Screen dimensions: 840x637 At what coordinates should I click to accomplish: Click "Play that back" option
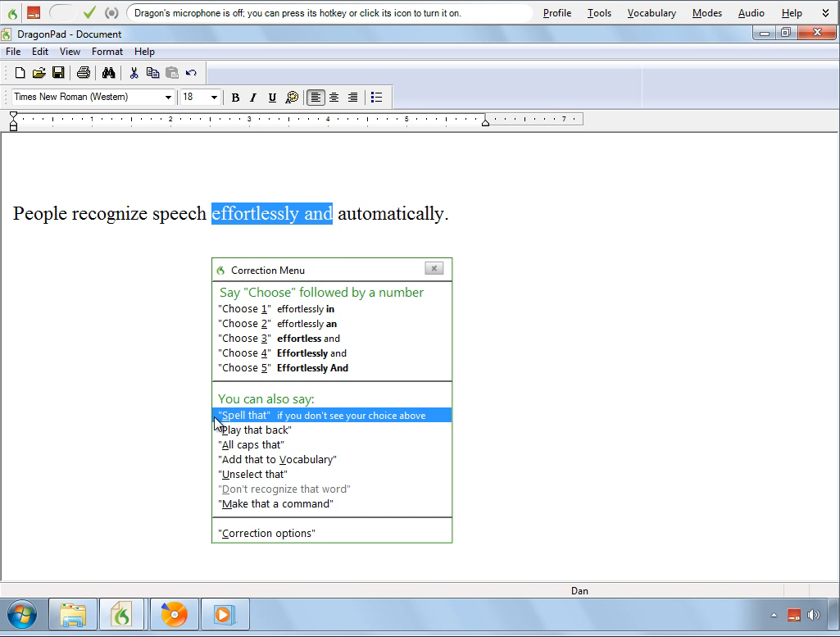click(332, 430)
